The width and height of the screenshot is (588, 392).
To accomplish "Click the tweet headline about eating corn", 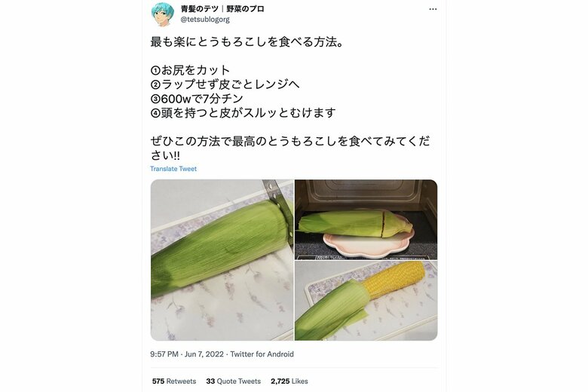I will (x=247, y=41).
